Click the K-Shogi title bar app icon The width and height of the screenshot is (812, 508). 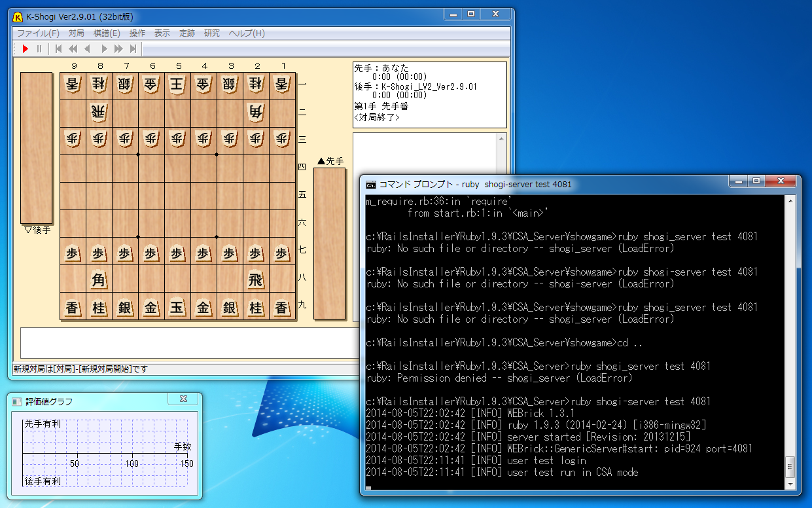(x=18, y=17)
